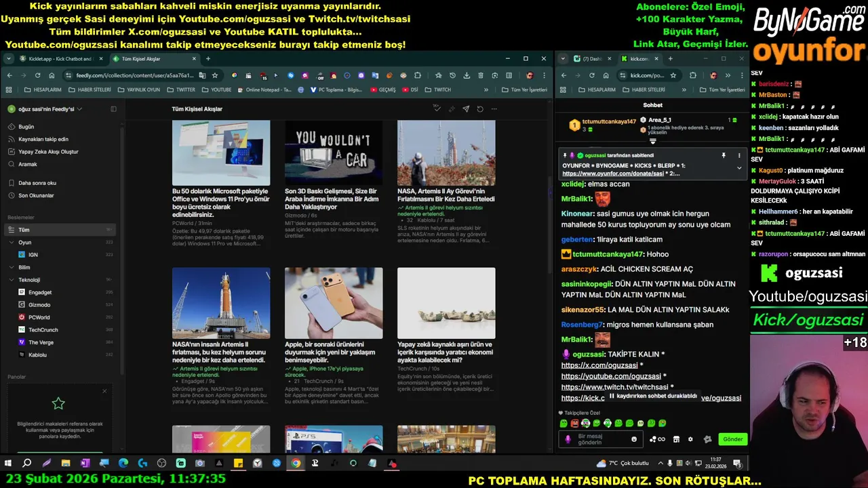The width and height of the screenshot is (868, 488).
Task: Toggle Feedly sidebar panel icon
Action: click(x=113, y=108)
